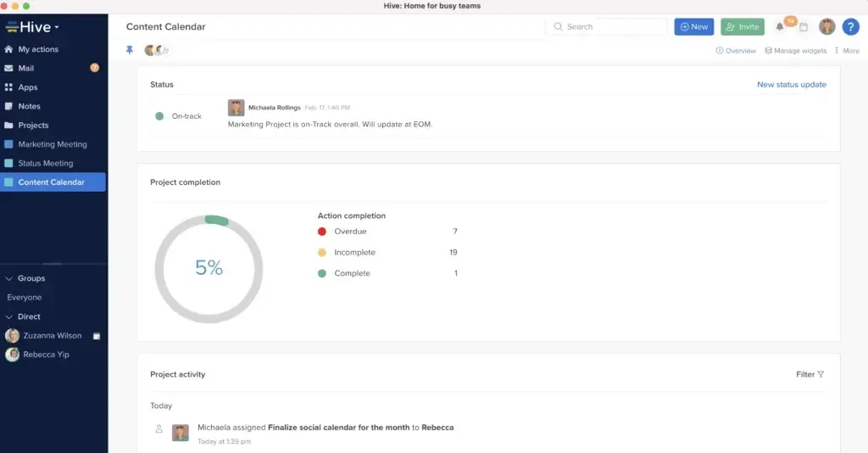
Task: Click Michaela Rollings' avatar in Status
Action: point(236,108)
